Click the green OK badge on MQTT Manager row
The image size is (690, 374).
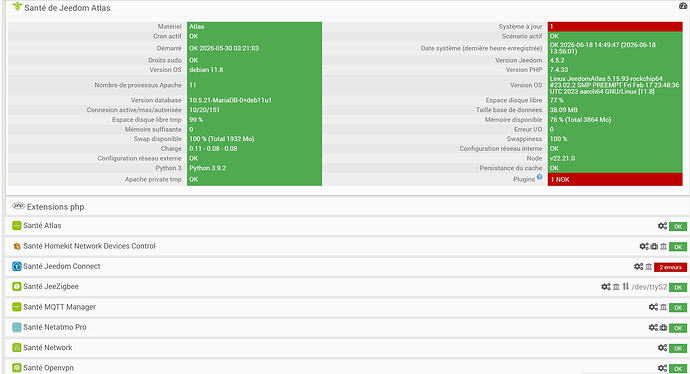(x=678, y=308)
